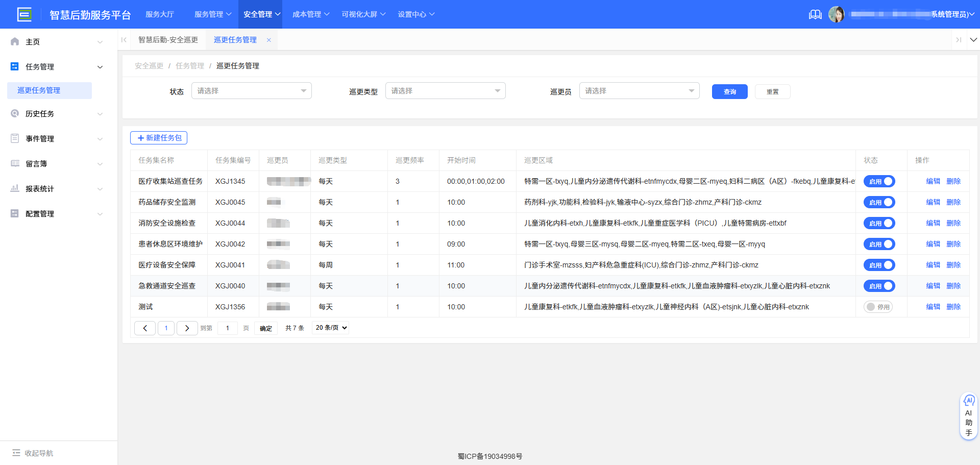Switch to the 智慧后勤-安全巡更 tab
980x465 pixels.
click(168, 39)
